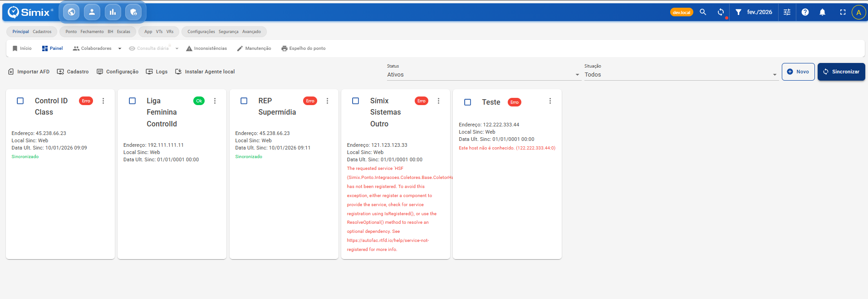Select the VRs menu tab
Screen dimensions: 868x299
[170, 32]
